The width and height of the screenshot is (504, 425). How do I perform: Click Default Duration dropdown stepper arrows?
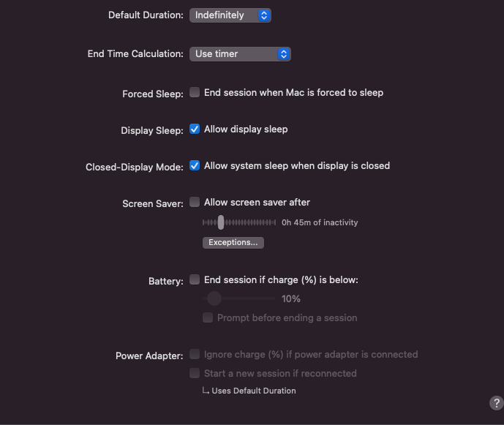click(x=264, y=15)
